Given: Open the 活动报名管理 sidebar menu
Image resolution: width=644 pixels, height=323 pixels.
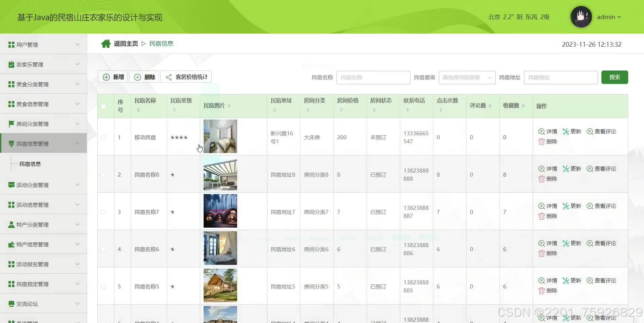Looking at the screenshot, I should click(x=44, y=264).
